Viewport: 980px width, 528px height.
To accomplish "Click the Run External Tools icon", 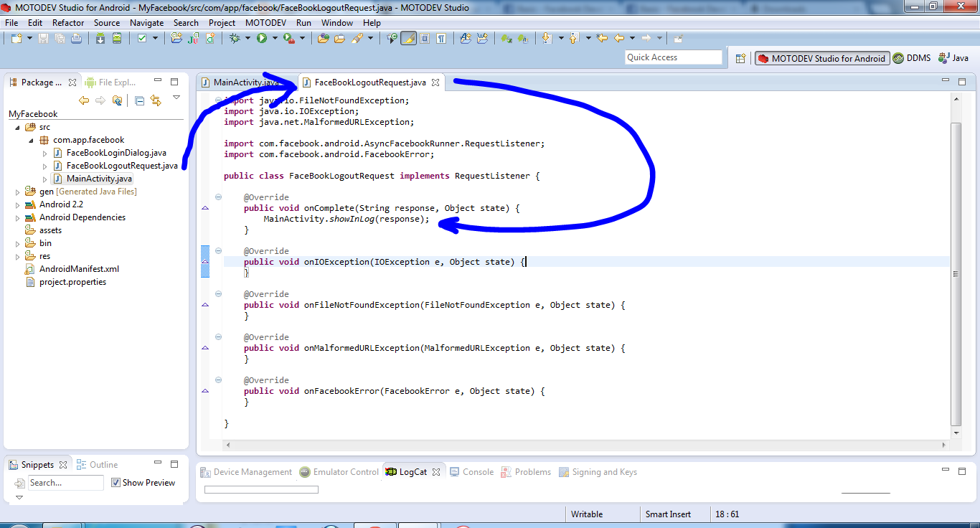I will (289, 38).
